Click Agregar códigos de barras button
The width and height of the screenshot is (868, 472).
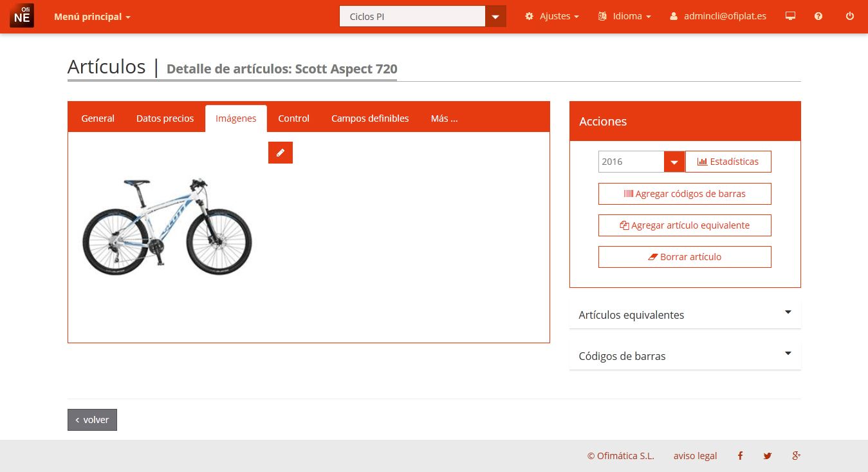pos(685,194)
